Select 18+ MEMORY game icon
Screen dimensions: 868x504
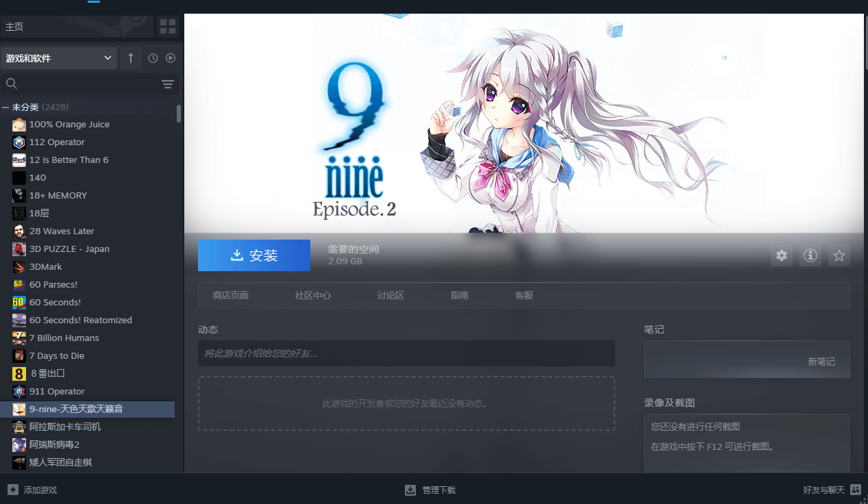tap(19, 196)
